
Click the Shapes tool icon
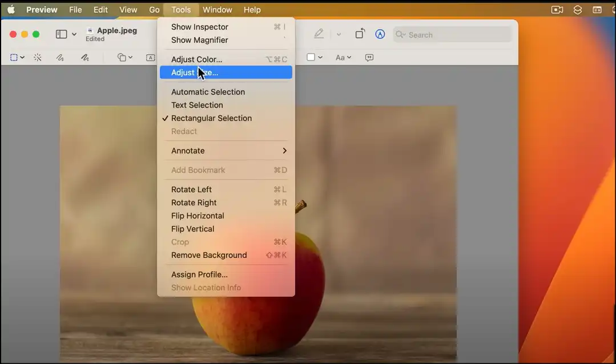pos(122,57)
